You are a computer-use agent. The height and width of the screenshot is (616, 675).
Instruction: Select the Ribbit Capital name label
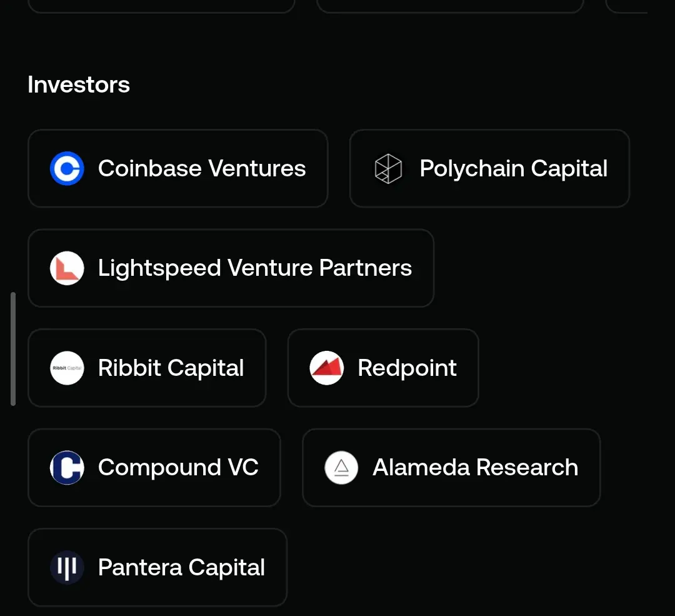pyautogui.click(x=171, y=368)
